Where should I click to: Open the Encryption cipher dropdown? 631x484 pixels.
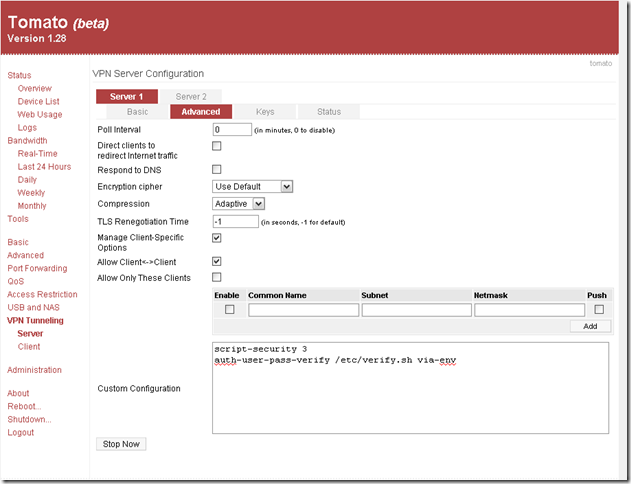(253, 186)
